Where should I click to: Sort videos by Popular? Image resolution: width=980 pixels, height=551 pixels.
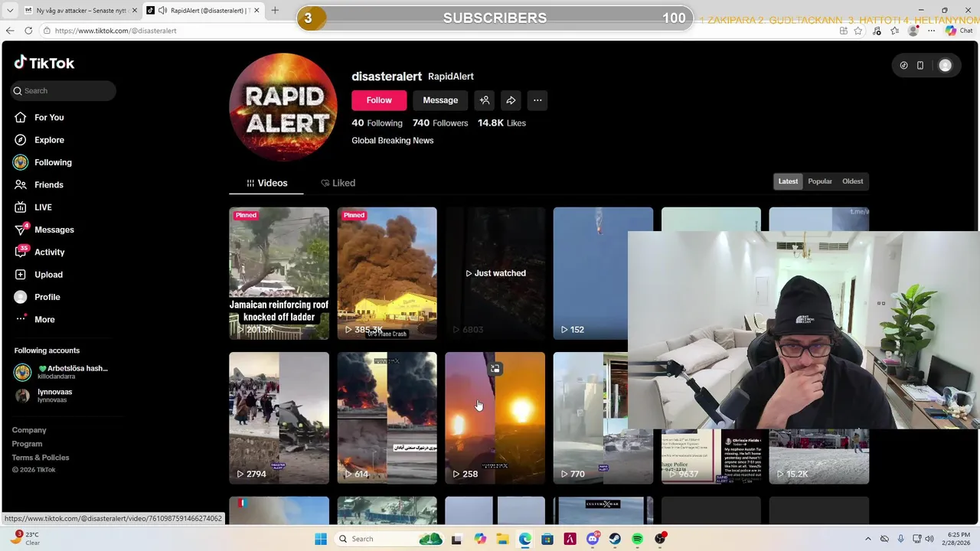tap(820, 181)
